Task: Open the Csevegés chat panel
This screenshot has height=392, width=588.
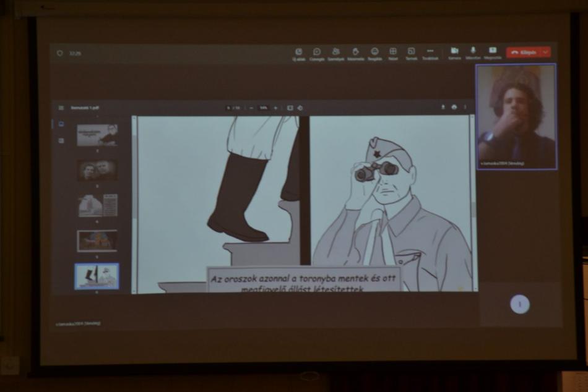Action: click(x=317, y=54)
